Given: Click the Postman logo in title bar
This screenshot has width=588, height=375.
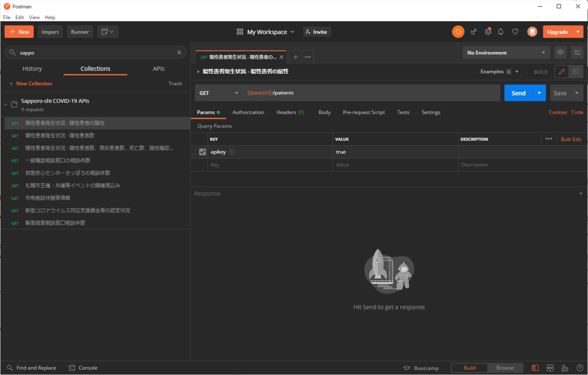Looking at the screenshot, I should point(7,6).
